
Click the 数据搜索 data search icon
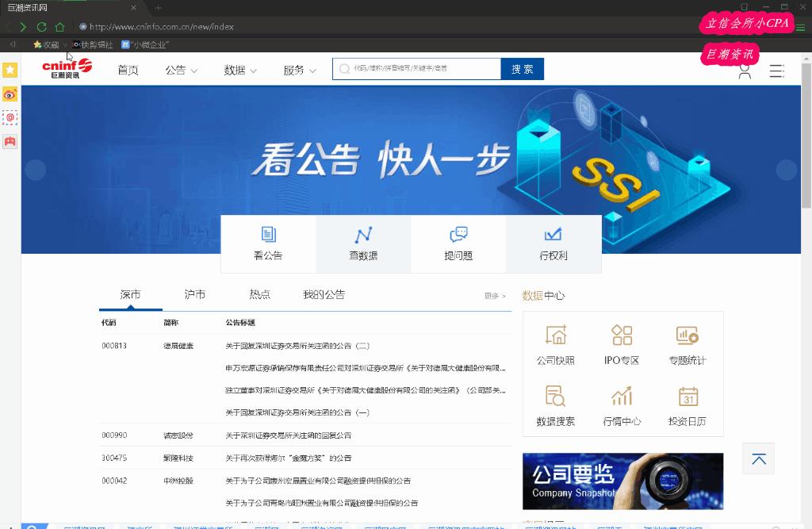(x=556, y=404)
